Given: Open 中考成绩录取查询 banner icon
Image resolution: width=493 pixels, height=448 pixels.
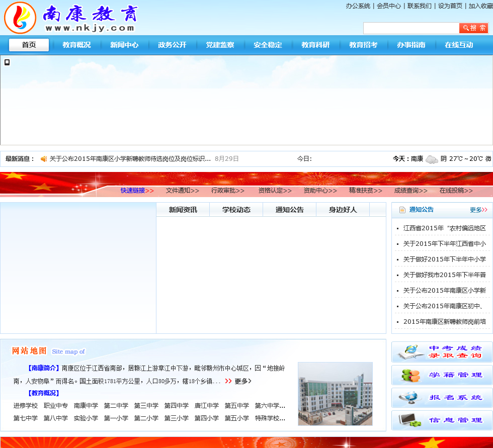Looking at the screenshot, I should pos(442,352).
